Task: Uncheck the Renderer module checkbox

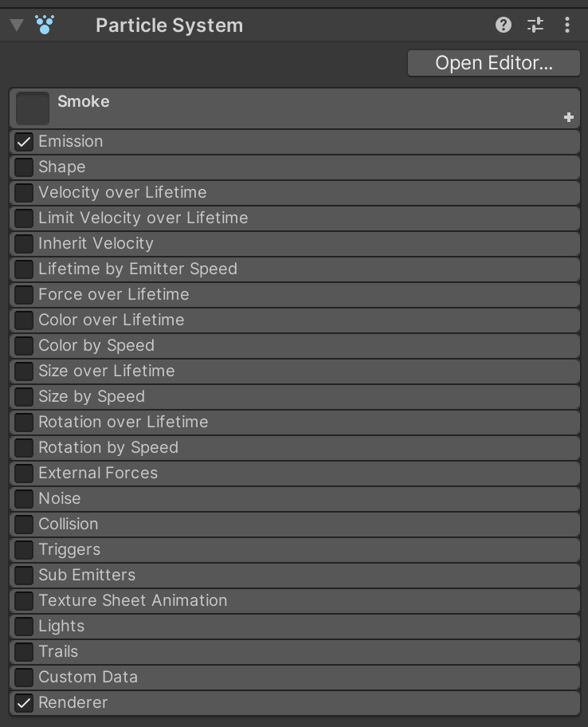Action: click(24, 703)
